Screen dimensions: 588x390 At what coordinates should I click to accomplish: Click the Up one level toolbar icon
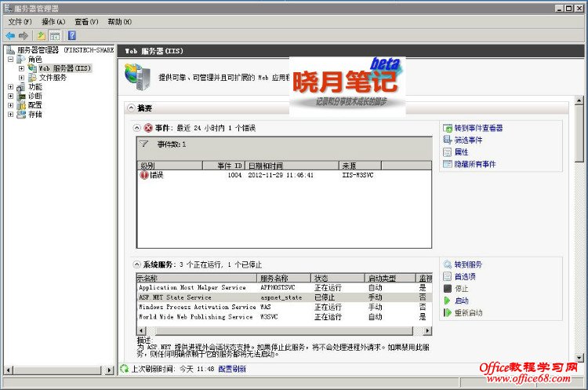tap(41, 35)
